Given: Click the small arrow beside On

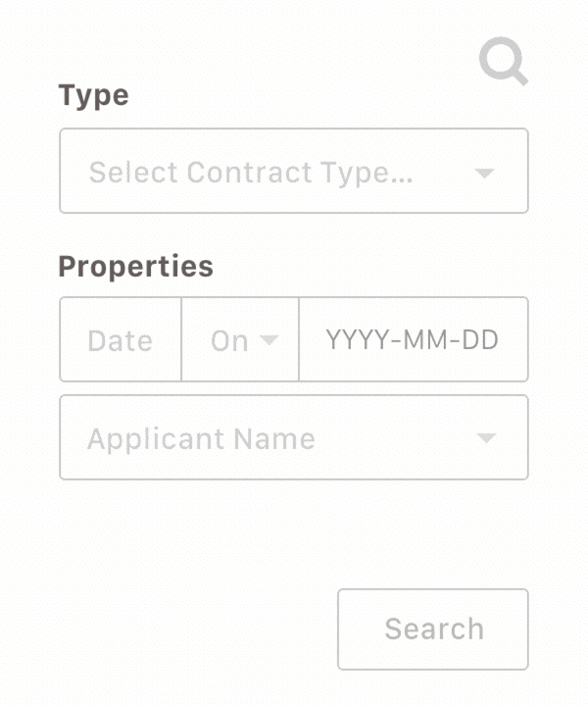Looking at the screenshot, I should [269, 339].
